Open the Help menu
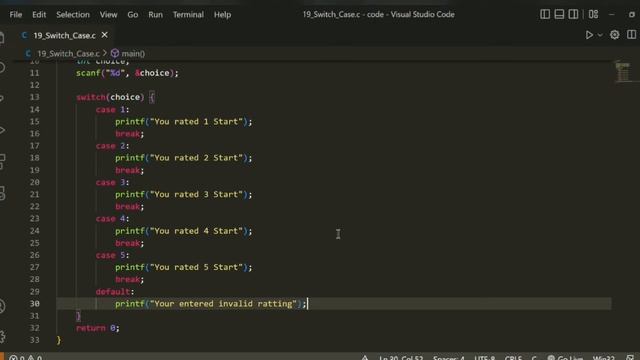640x360 pixels. 222,15
